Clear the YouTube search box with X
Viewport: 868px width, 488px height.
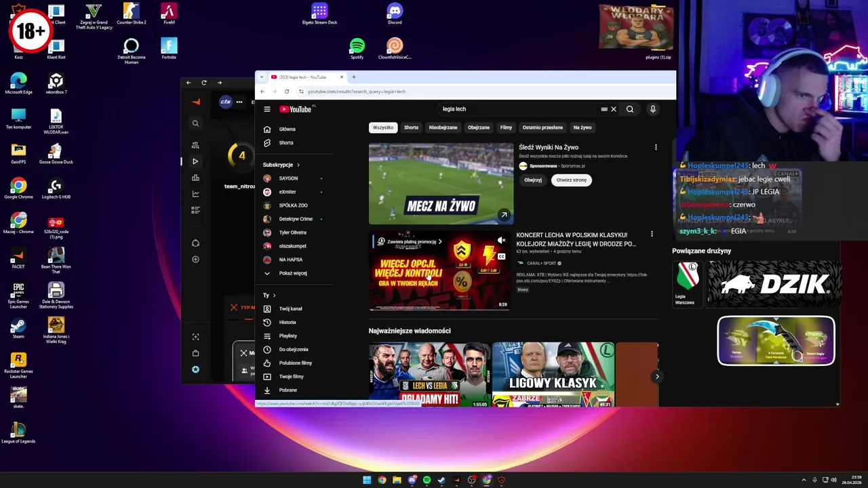[614, 109]
